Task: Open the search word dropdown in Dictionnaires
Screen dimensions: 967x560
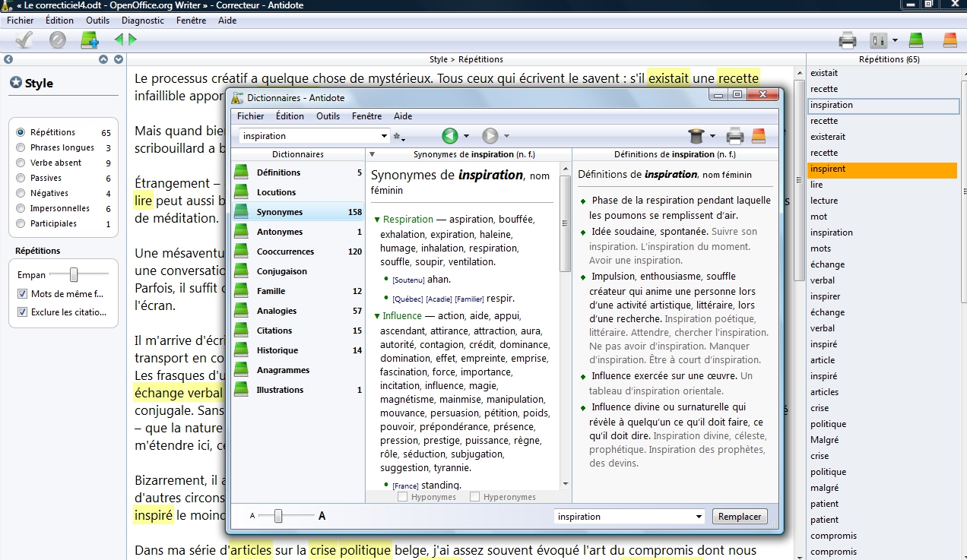Action: (384, 136)
